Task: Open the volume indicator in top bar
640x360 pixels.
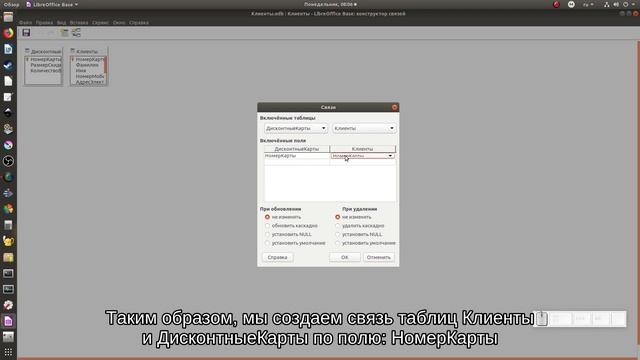Action: [616, 4]
